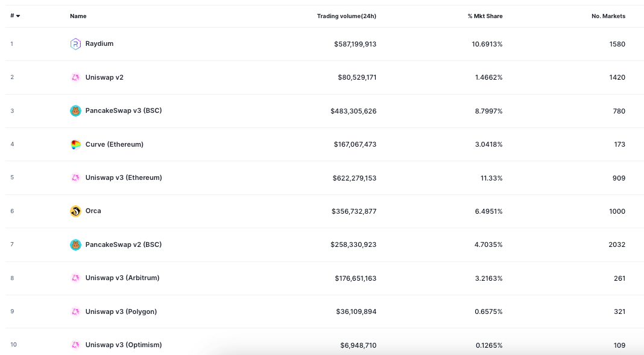The image size is (644, 355).
Task: Click market share 8.7997%
Action: [x=489, y=111]
